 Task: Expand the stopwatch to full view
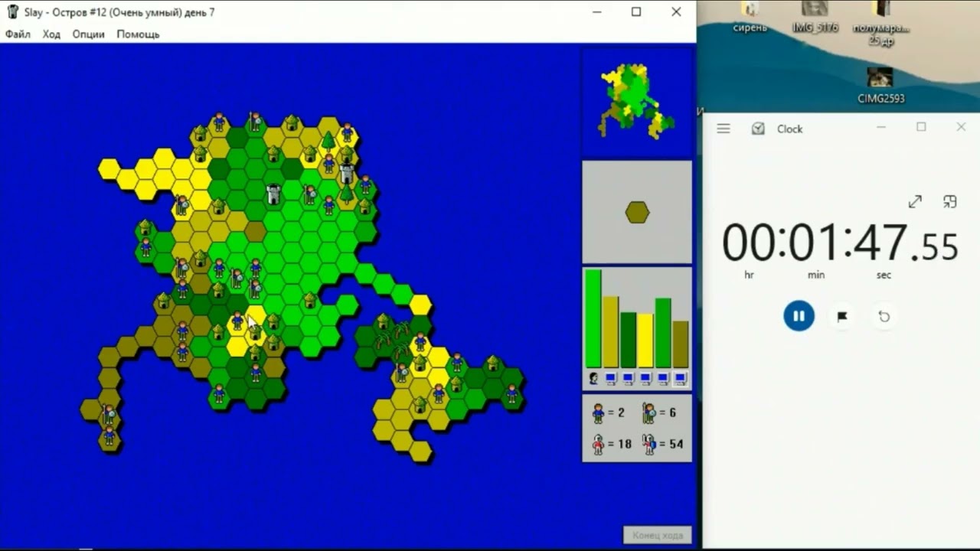coord(915,202)
